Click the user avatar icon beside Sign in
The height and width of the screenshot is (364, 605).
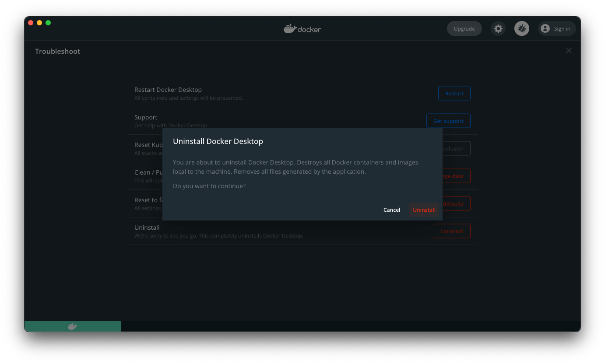pyautogui.click(x=545, y=29)
